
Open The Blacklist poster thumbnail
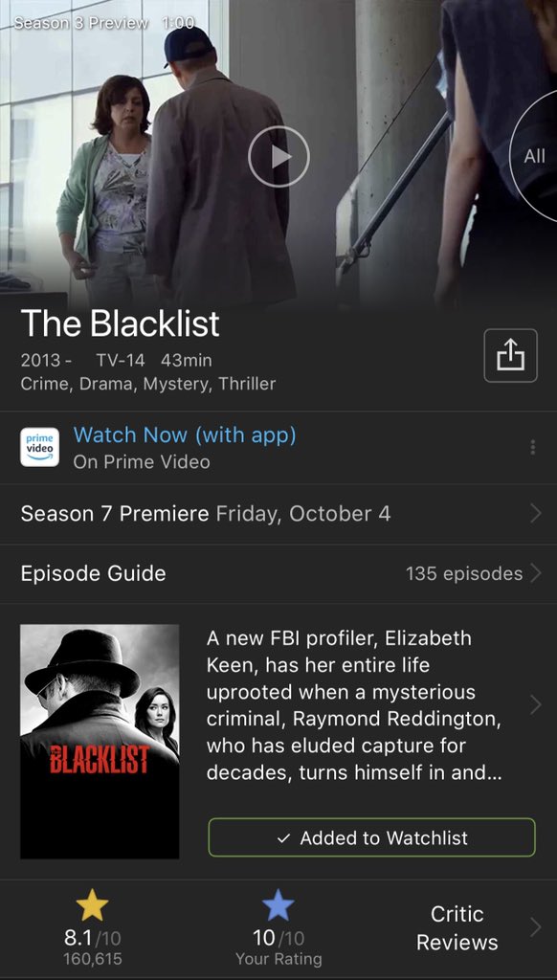point(100,742)
